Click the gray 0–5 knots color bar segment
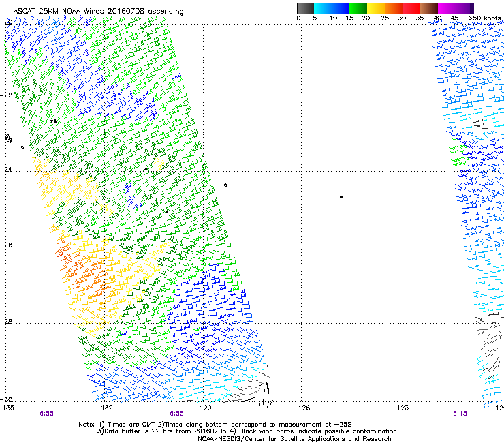The height and width of the screenshot is (443, 504). (x=305, y=8)
